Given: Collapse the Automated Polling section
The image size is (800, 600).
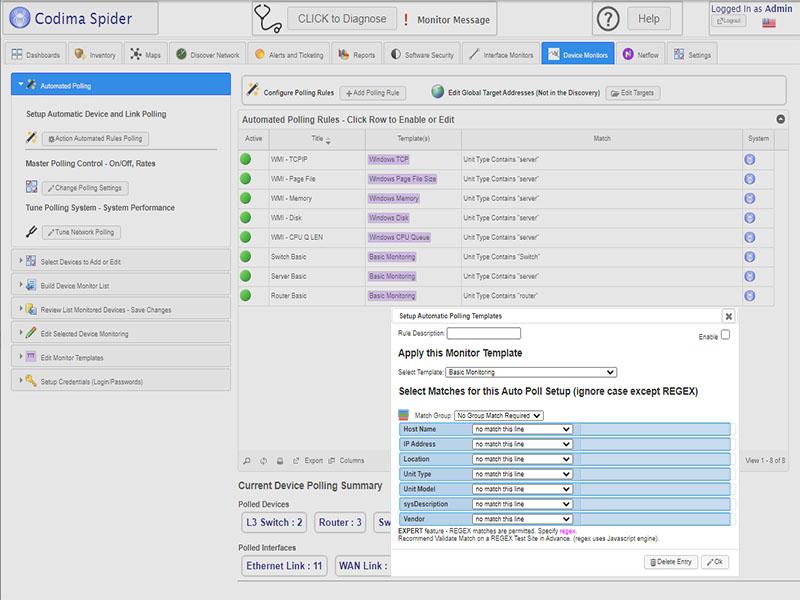Looking at the screenshot, I should click(x=121, y=85).
